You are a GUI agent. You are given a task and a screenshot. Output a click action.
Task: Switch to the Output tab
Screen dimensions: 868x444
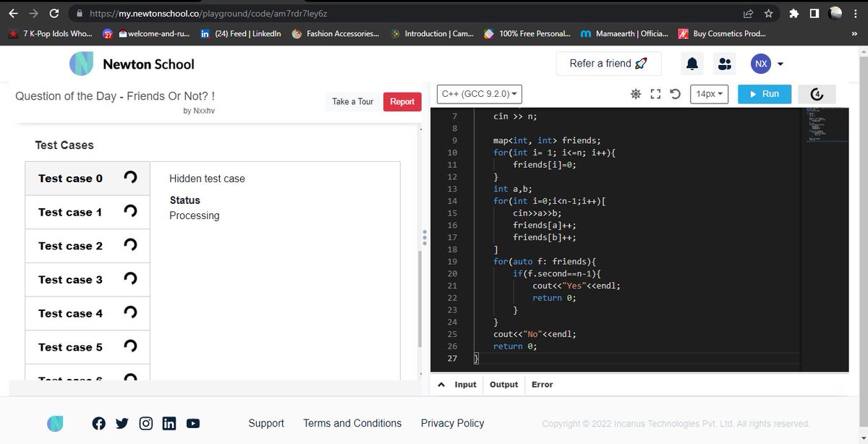pyautogui.click(x=504, y=385)
